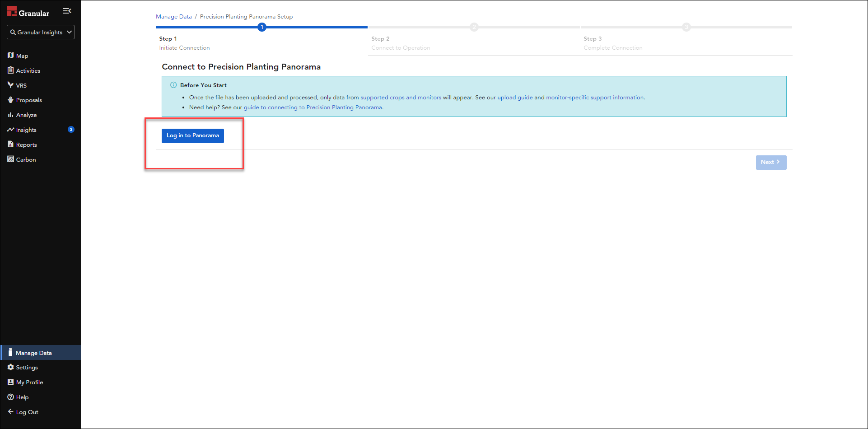Viewport: 868px width, 429px height.
Task: Click the info icon beside Before You Start
Action: (173, 85)
